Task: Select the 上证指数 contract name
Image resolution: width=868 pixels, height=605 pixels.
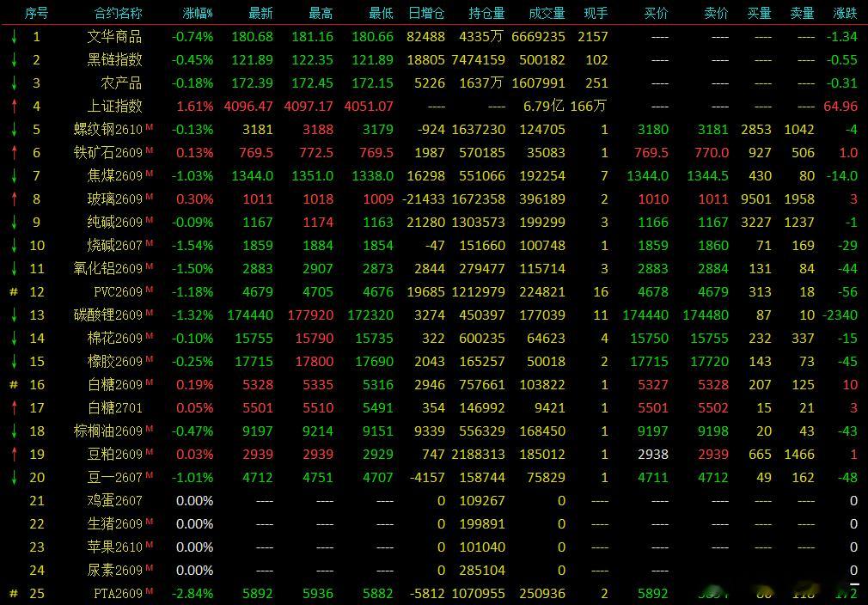Action: (114, 107)
